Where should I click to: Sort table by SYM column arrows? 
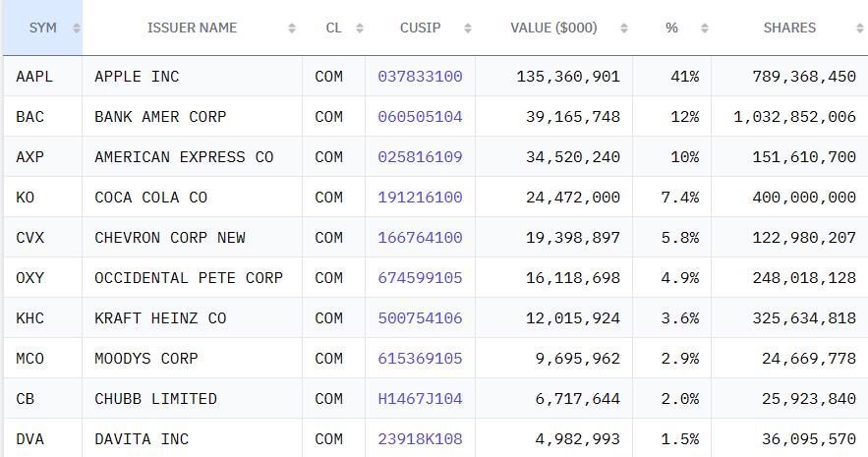[77, 29]
